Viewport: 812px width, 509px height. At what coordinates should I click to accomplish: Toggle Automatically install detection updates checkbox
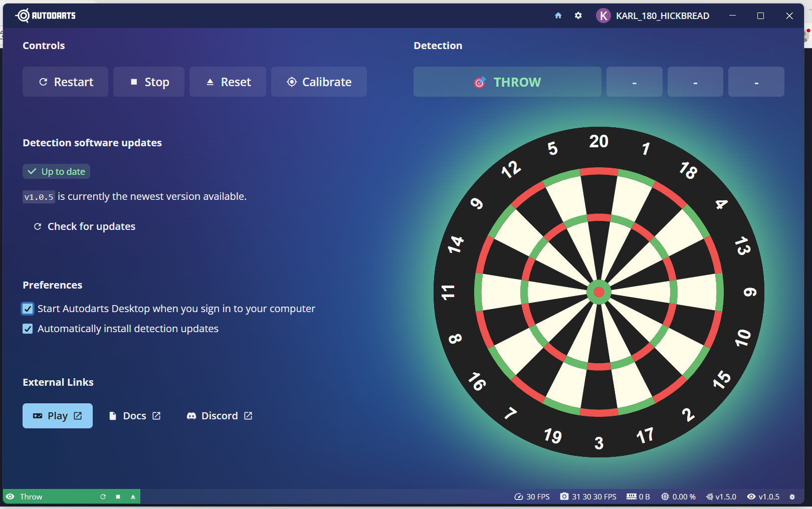pyautogui.click(x=28, y=329)
